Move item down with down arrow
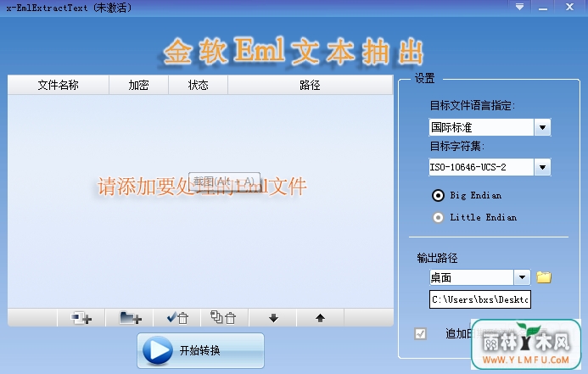Image resolution: width=588 pixels, height=374 pixels. pos(273,318)
